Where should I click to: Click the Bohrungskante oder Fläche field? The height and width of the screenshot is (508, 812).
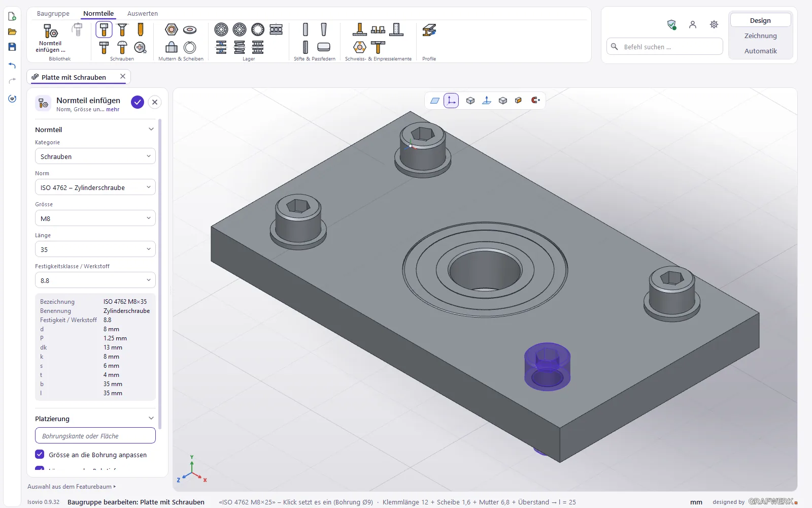(95, 436)
